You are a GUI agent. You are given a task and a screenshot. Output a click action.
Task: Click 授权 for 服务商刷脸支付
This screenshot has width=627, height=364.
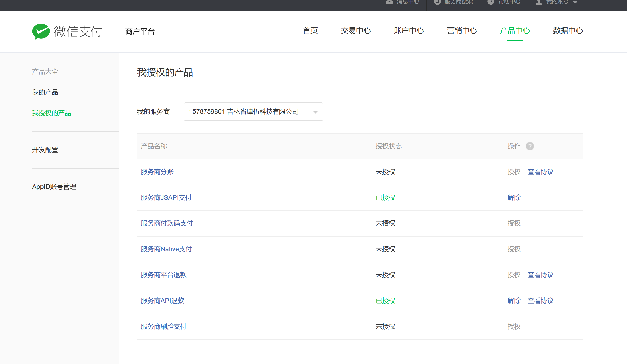coord(514,326)
